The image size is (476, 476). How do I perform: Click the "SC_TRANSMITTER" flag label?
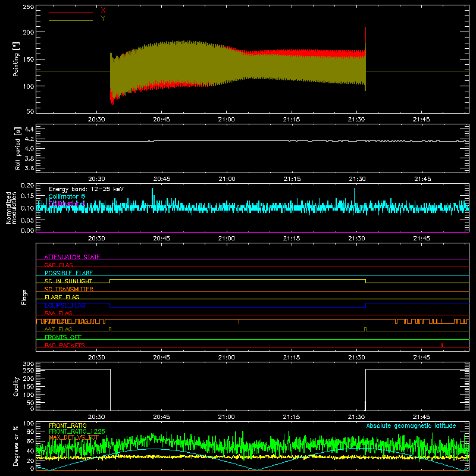(69, 289)
